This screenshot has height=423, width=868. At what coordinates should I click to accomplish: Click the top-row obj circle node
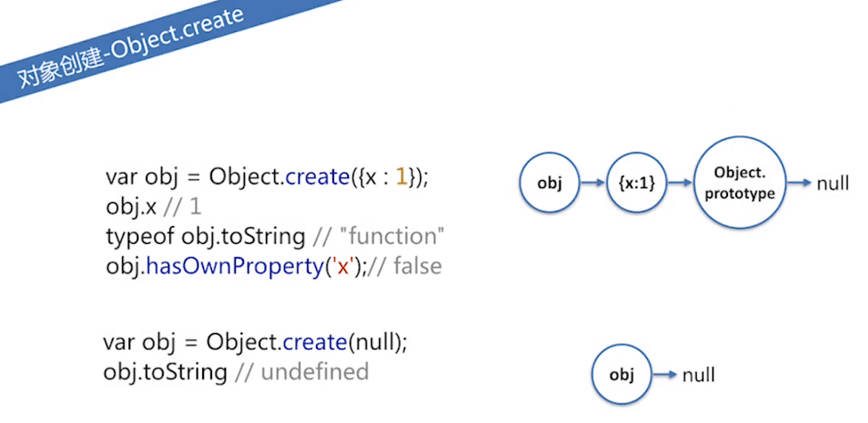(x=549, y=183)
